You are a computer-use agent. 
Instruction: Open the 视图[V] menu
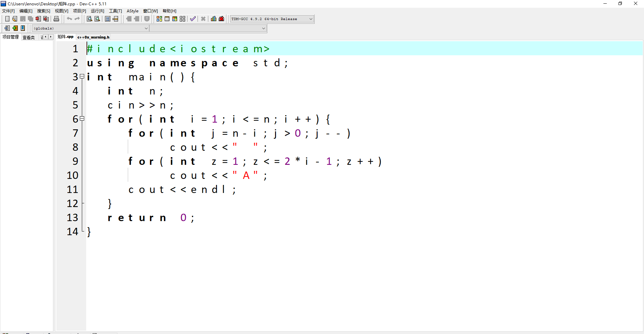pos(61,11)
